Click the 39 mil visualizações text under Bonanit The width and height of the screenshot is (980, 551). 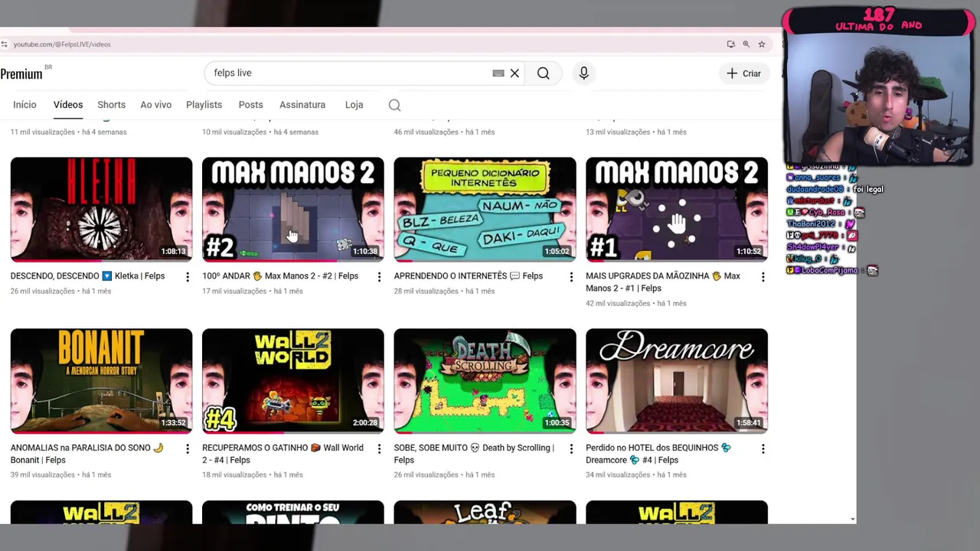(x=43, y=475)
